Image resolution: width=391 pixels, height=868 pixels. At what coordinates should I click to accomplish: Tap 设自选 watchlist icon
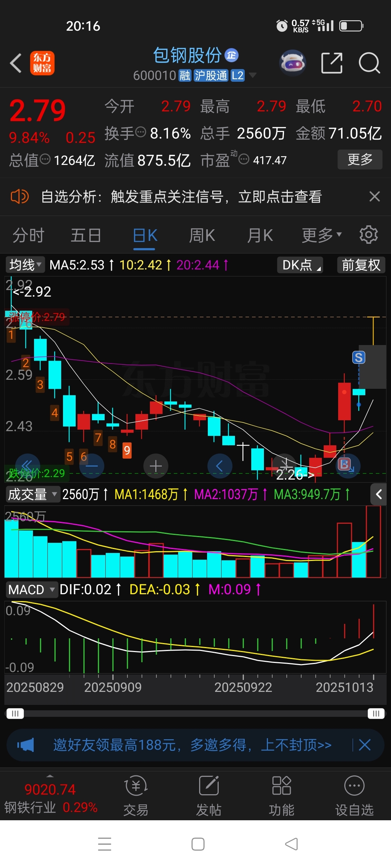(x=354, y=796)
